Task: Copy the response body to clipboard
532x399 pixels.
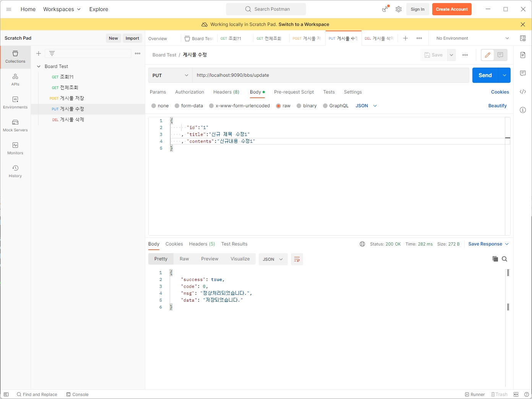Action: coord(495,259)
